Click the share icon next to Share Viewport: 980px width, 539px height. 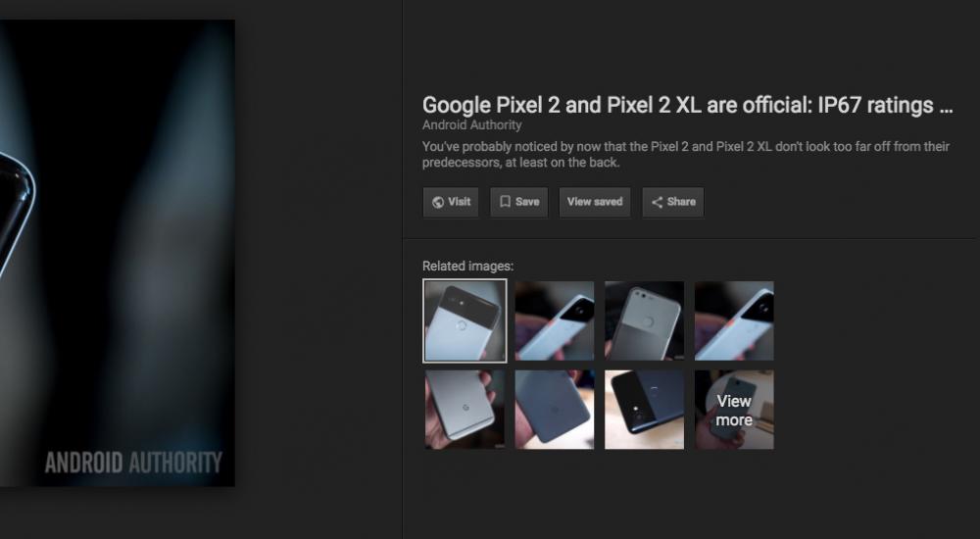(x=657, y=202)
